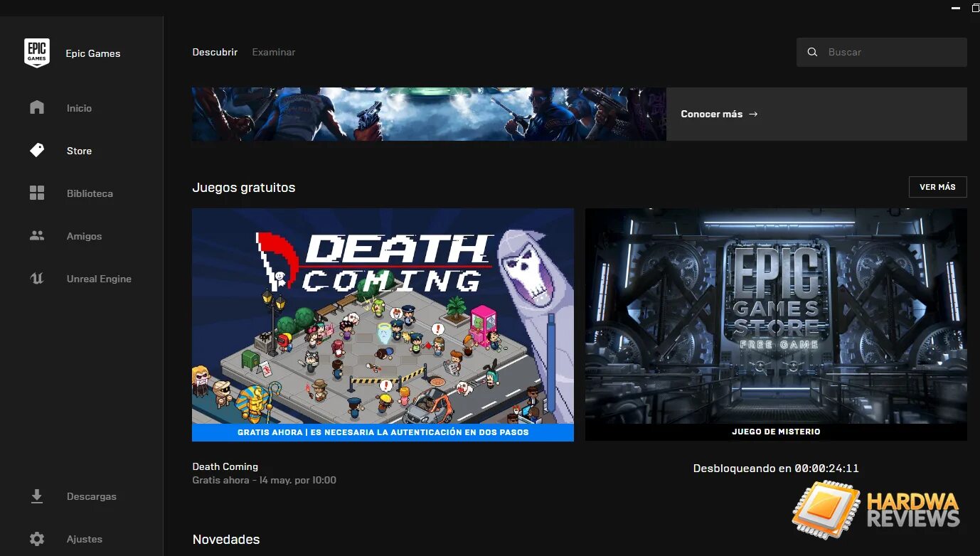Click the Epic Games account name

tap(92, 53)
